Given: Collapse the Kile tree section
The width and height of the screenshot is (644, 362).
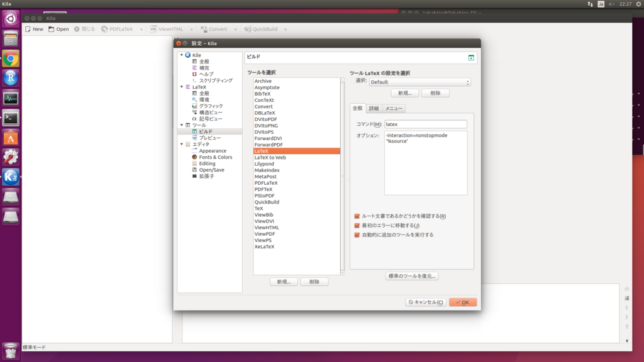Looking at the screenshot, I should tap(182, 55).
